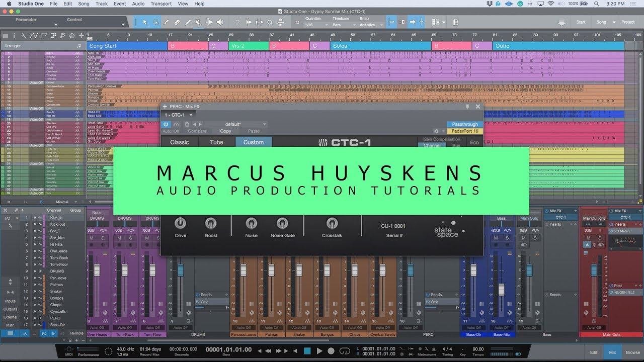This screenshot has height=362, width=644.
Task: Click the Palmas channel volume fader
Action: tap(271, 270)
